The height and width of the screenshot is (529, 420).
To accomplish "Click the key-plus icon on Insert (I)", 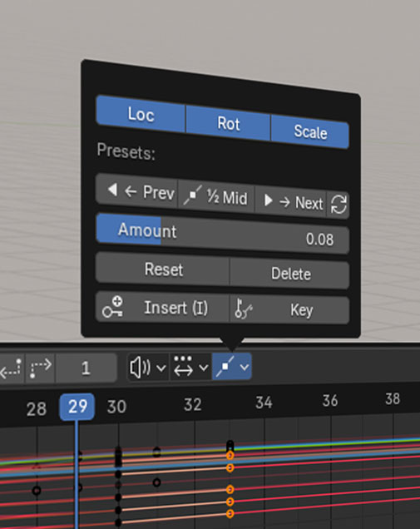I will (x=113, y=307).
